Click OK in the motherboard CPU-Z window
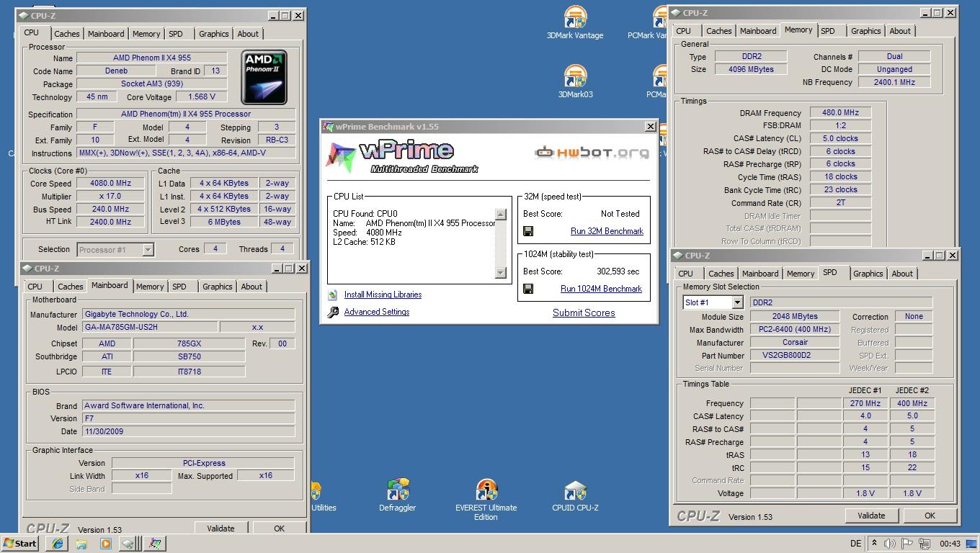This screenshot has height=553, width=980. [279, 529]
